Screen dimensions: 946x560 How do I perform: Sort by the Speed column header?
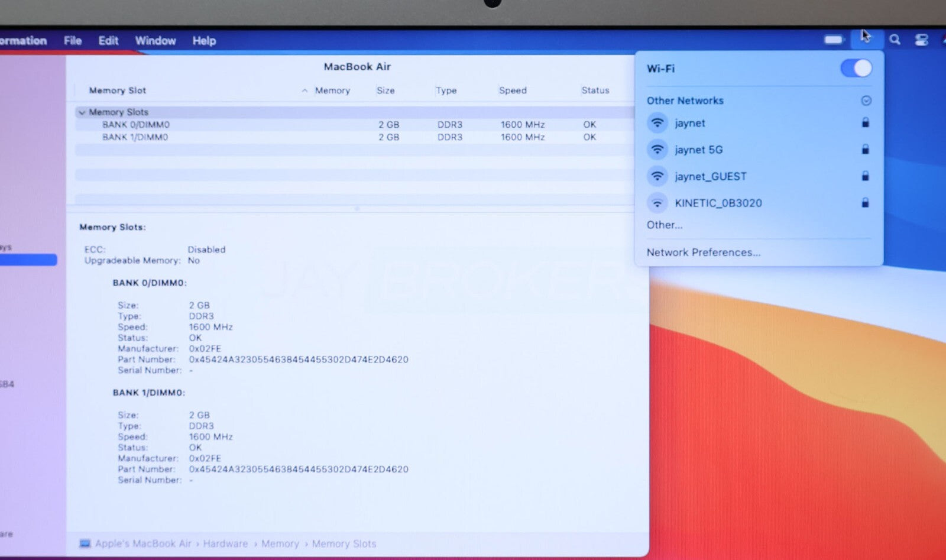[x=513, y=90]
